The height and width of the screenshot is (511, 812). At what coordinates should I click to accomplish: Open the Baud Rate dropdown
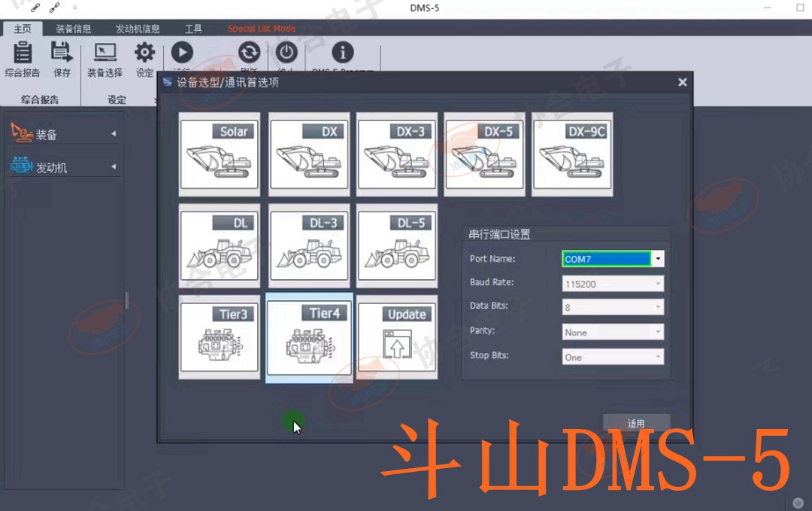658,284
